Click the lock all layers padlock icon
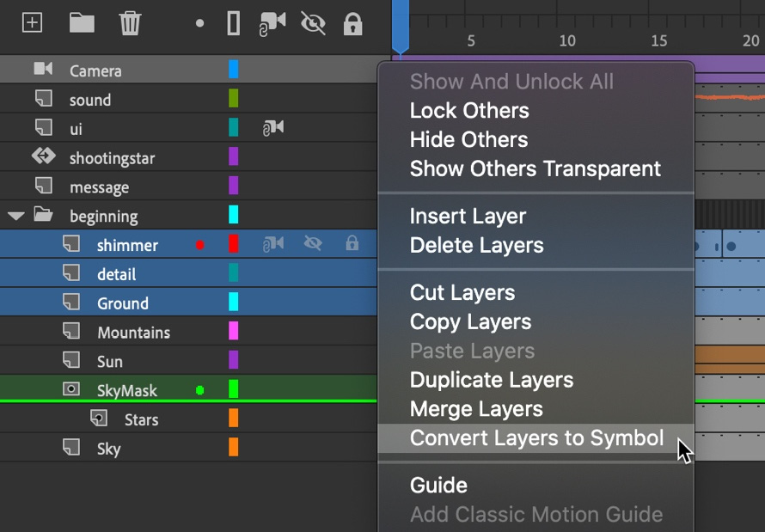The height and width of the screenshot is (532, 765). (352, 23)
